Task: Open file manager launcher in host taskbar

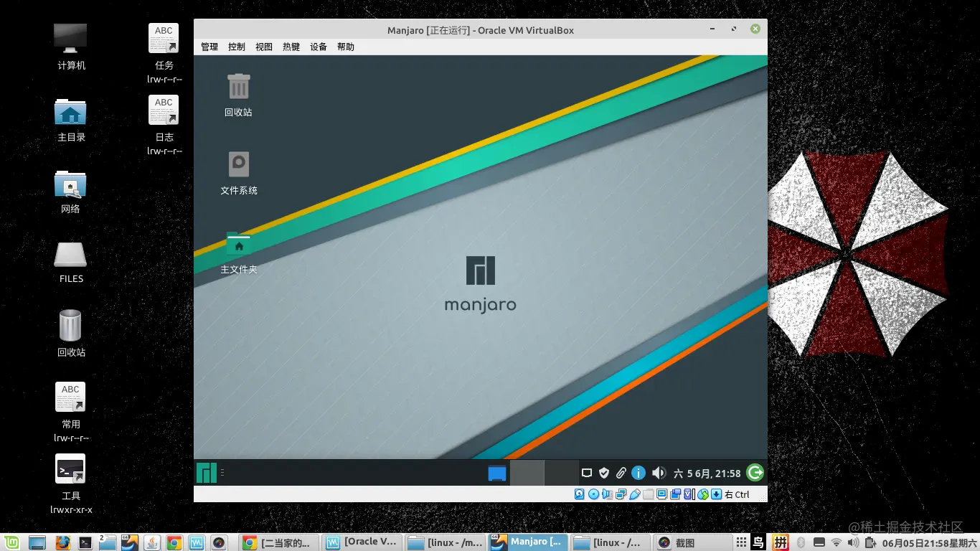Action: (107, 543)
